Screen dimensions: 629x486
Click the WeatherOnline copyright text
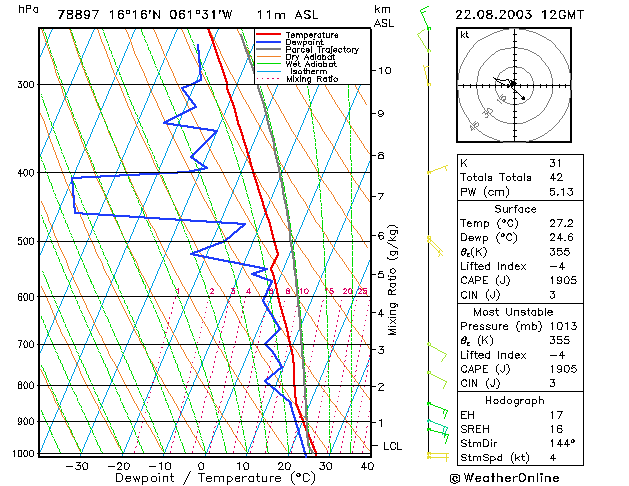pyautogui.click(x=504, y=478)
